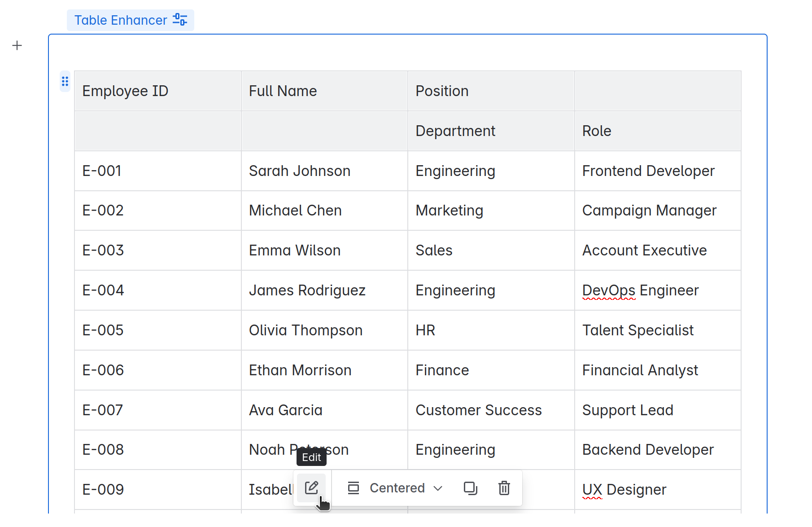Click the table drag handle dots
The image size is (812, 527).
tap(65, 81)
